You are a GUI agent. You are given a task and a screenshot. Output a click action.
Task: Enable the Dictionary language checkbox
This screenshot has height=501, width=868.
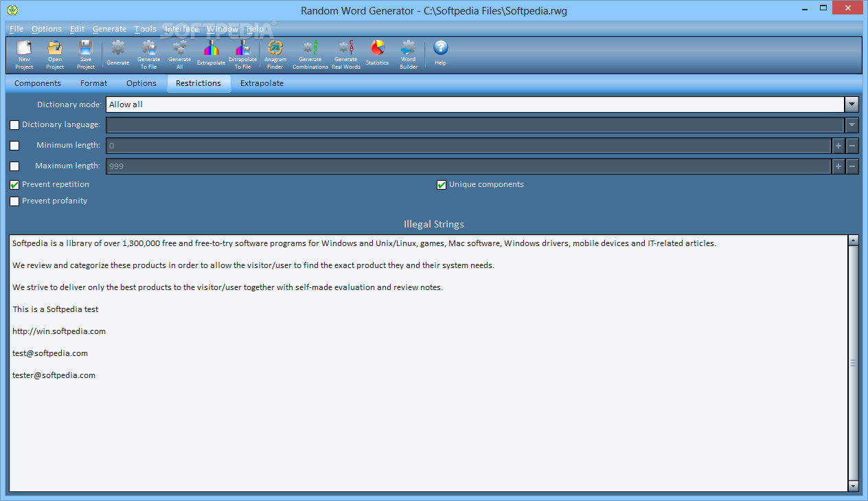click(14, 125)
